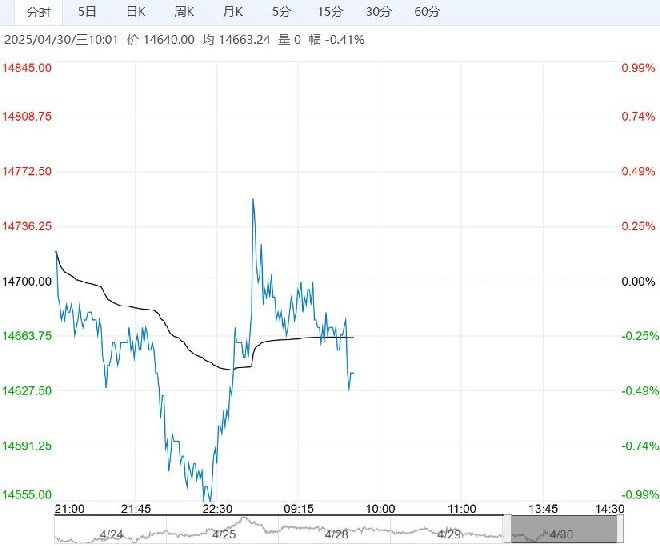The width and height of the screenshot is (660, 546).
Task: Click the 14772.50 price axis label
Action: tap(27, 171)
